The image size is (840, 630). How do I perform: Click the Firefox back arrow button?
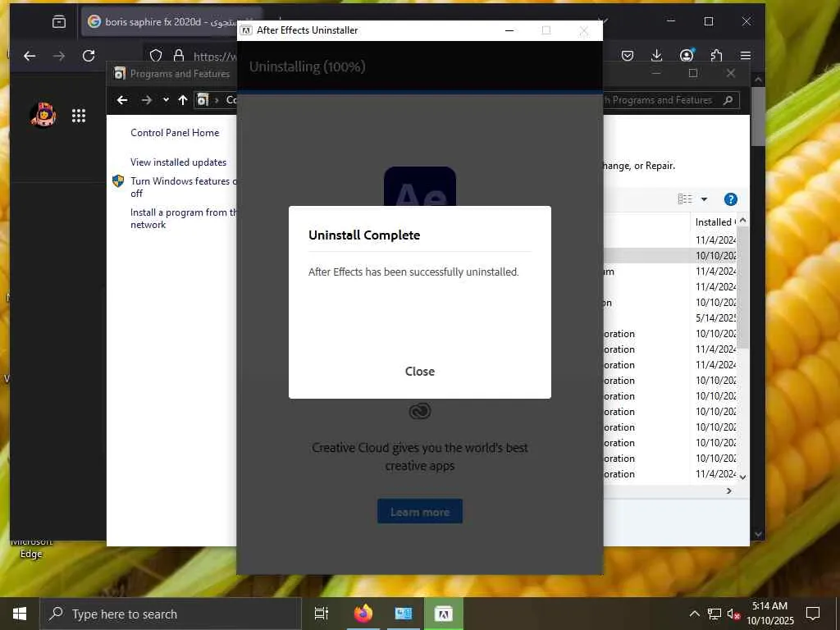coord(30,55)
